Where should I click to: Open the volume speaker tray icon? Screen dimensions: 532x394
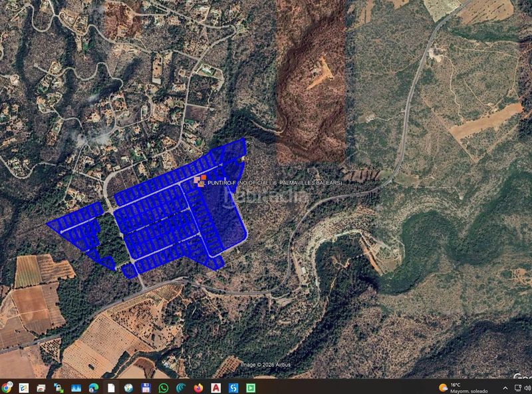(x=527, y=388)
